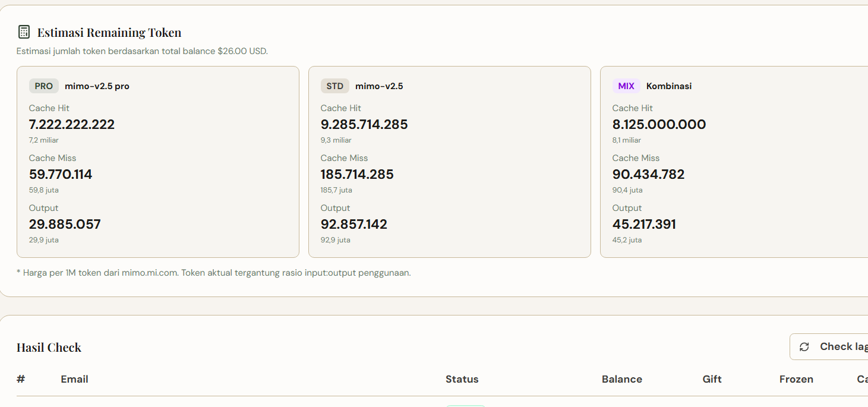868x407 pixels.
Task: Click the Balance column header
Action: [622, 379]
